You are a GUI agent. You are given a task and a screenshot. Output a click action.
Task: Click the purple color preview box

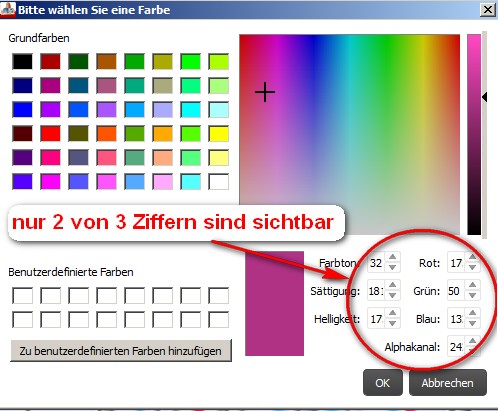point(274,303)
